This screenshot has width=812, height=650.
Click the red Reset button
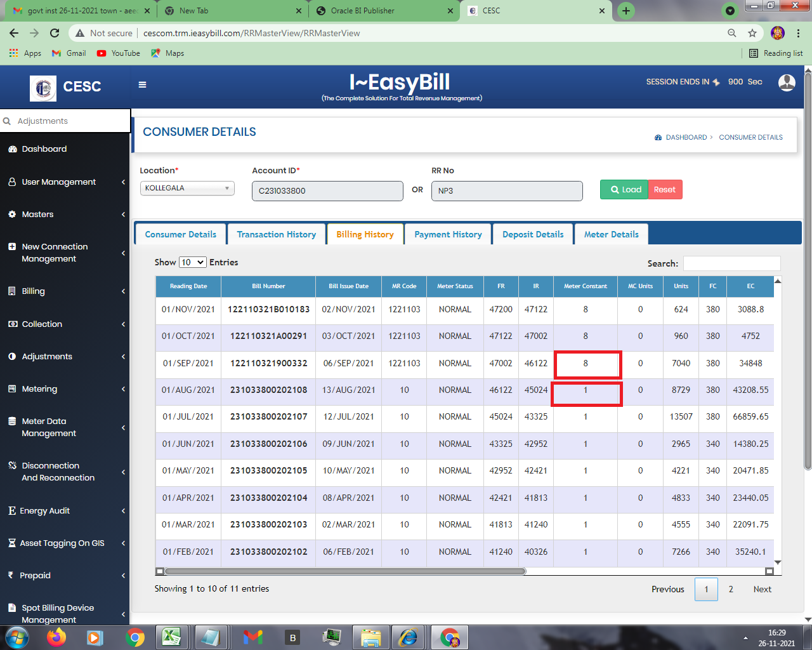pos(665,190)
